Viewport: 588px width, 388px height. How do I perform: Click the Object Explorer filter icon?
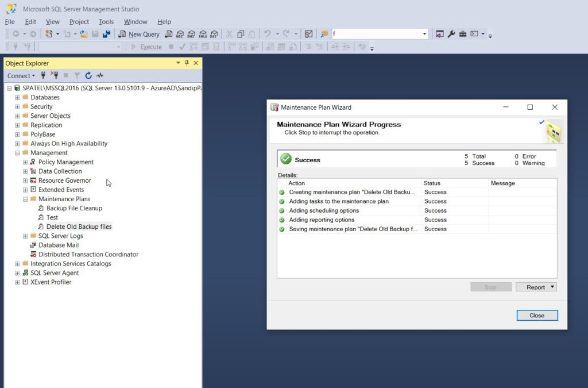coord(77,75)
